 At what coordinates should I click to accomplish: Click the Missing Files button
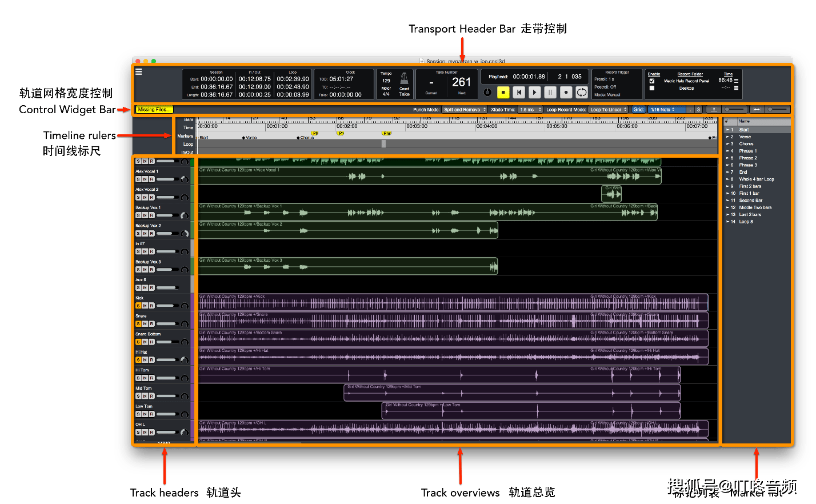[x=153, y=110]
